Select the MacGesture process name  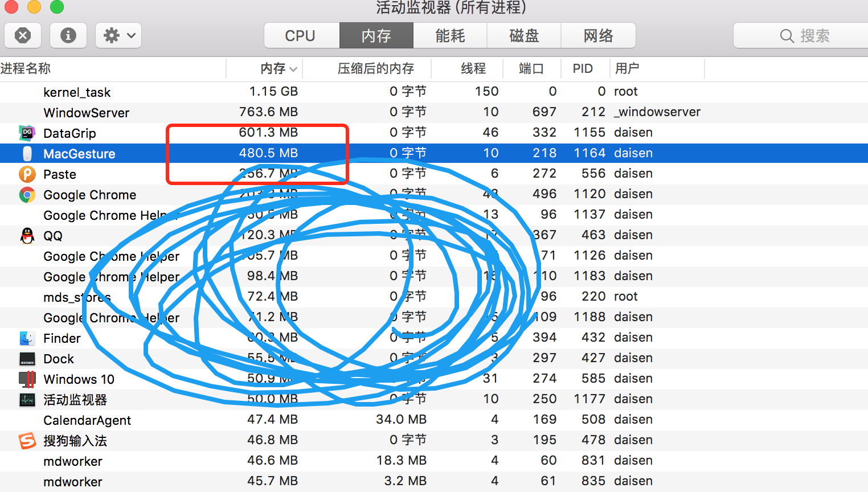pyautogui.click(x=79, y=154)
